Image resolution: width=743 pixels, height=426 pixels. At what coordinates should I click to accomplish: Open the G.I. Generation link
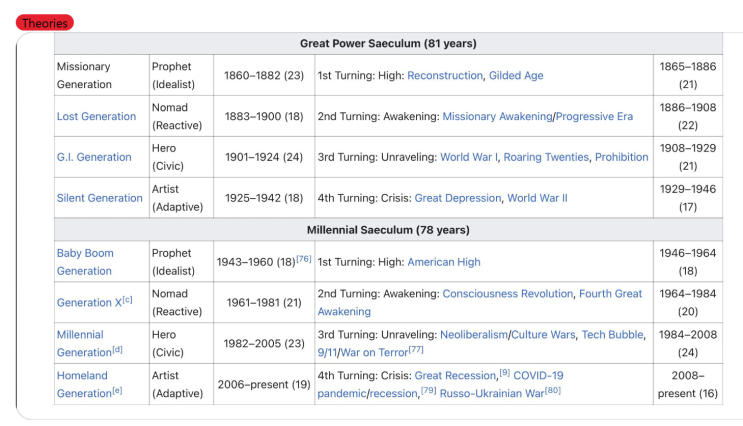pos(94,157)
